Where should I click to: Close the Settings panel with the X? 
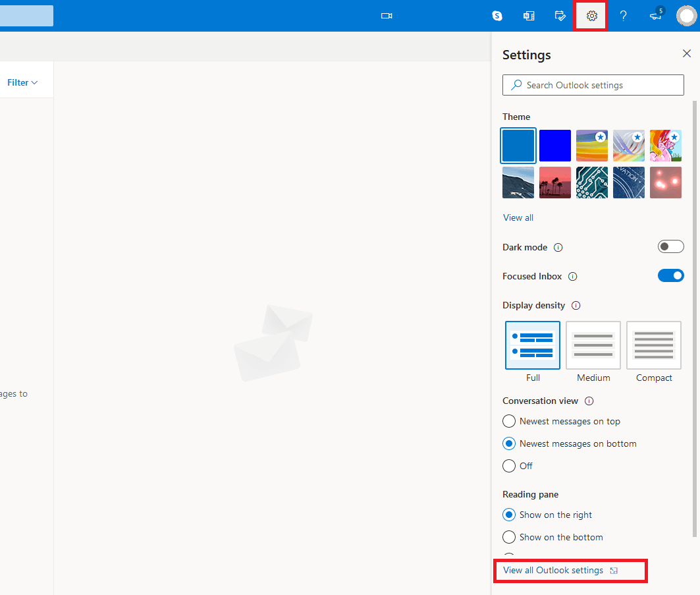tap(686, 53)
